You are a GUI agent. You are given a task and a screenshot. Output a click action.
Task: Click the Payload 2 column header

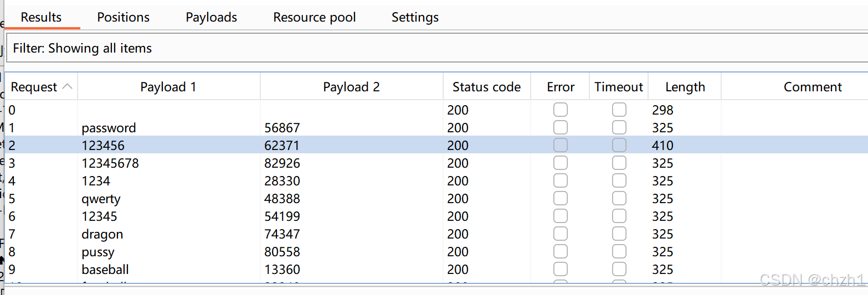[x=351, y=87]
